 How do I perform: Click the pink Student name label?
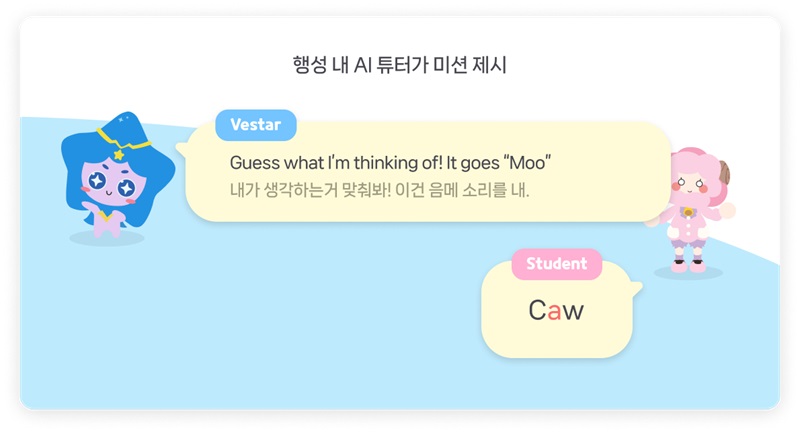coord(556,264)
